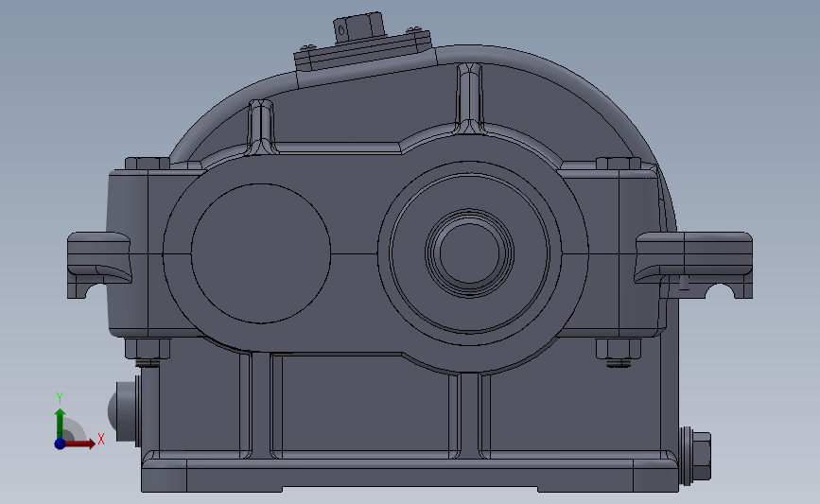Select the output shaft end in the right bearing
Viewport: 820px width, 504px height.
[469, 253]
